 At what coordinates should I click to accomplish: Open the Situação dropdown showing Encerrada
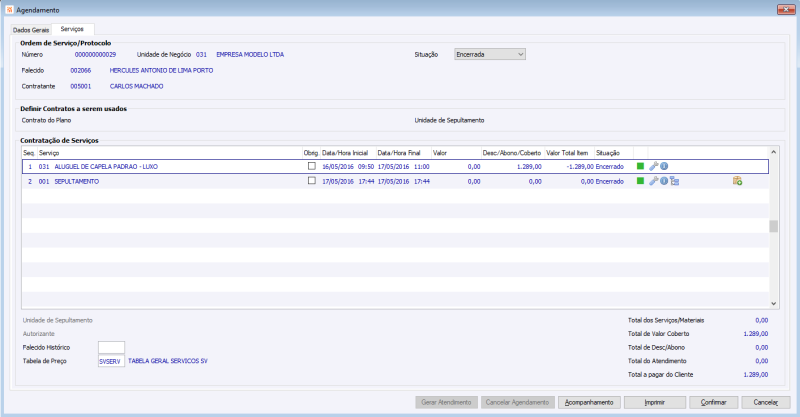coord(490,54)
